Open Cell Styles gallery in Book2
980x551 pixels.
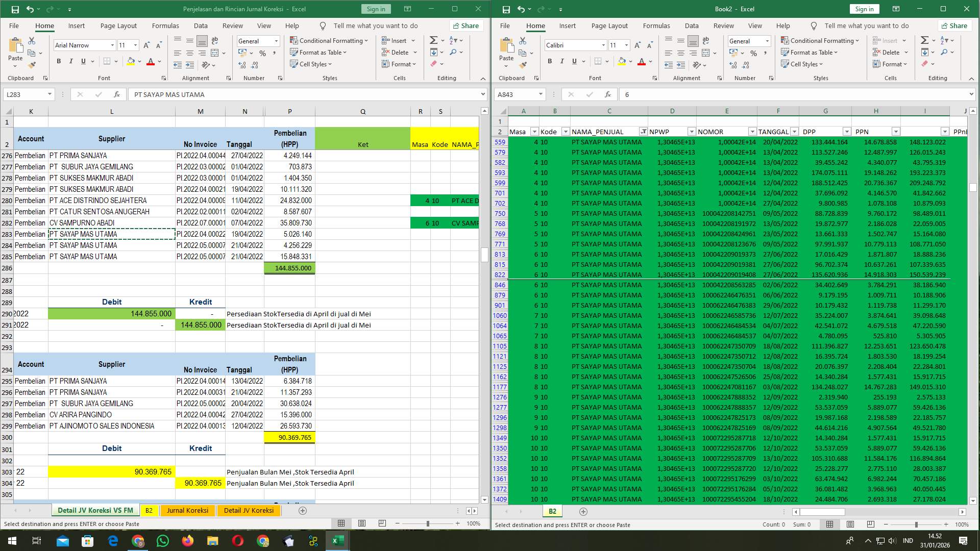[802, 64]
